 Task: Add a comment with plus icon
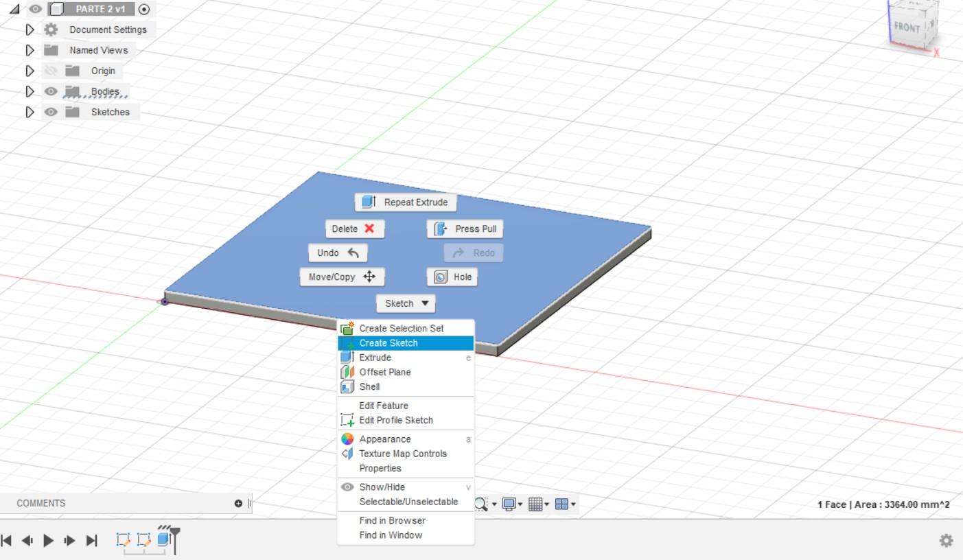[x=238, y=504]
